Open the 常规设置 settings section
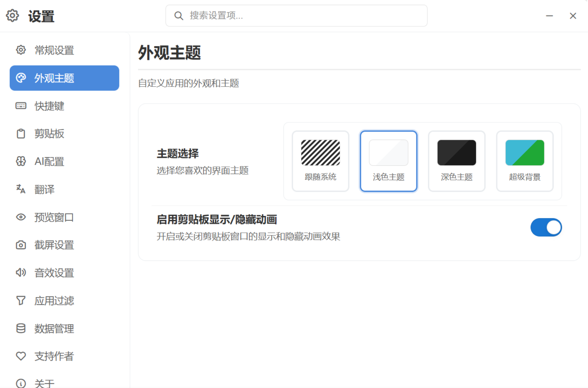Image resolution: width=588 pixels, height=388 pixels. pos(54,50)
